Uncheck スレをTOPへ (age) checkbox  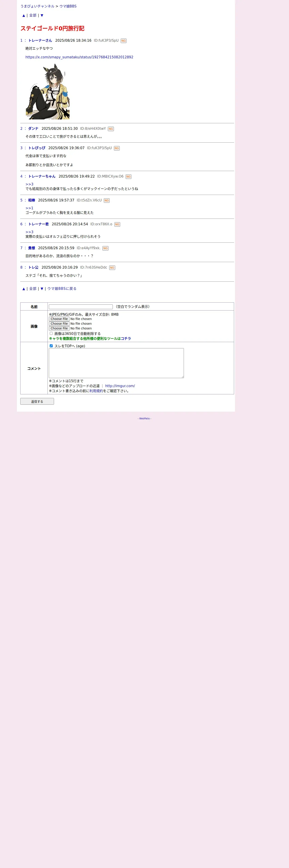coord(51,346)
